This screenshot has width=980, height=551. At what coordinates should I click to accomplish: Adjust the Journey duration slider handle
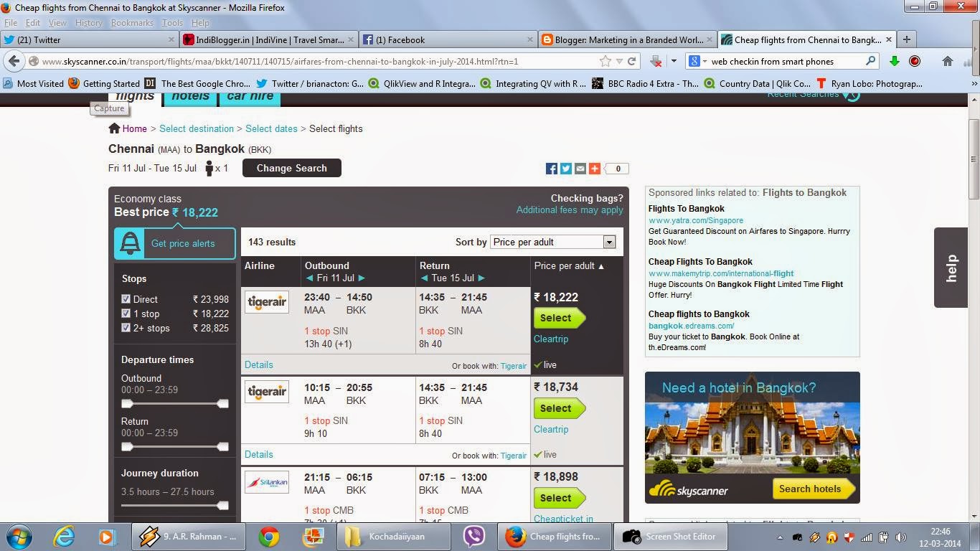(x=223, y=506)
